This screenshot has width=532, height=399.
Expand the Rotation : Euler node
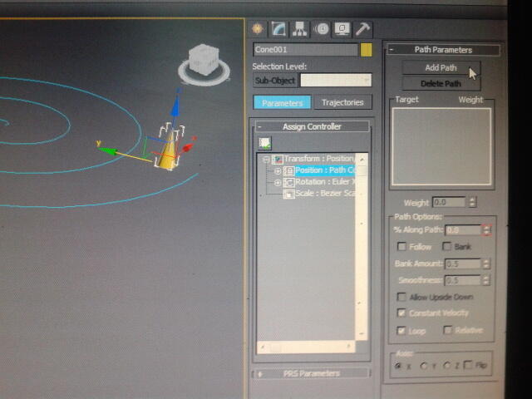[x=278, y=183]
